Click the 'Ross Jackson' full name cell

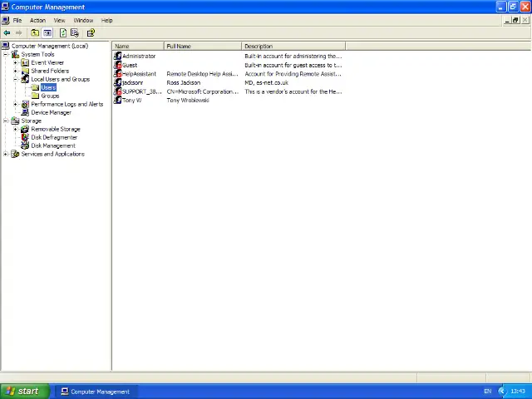click(184, 82)
